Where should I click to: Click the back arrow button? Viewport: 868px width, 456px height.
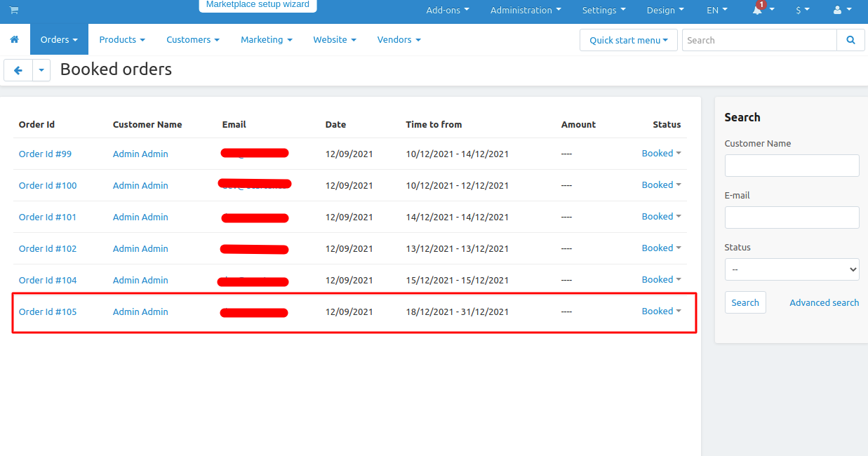(x=18, y=70)
